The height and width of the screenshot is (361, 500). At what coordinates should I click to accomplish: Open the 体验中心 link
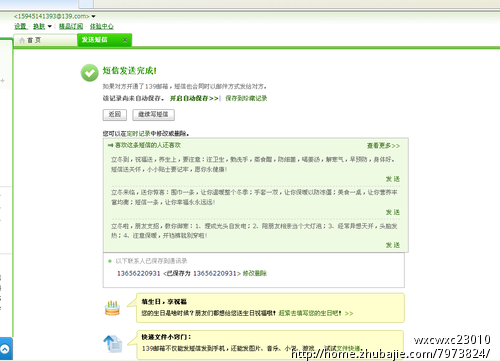[102, 26]
